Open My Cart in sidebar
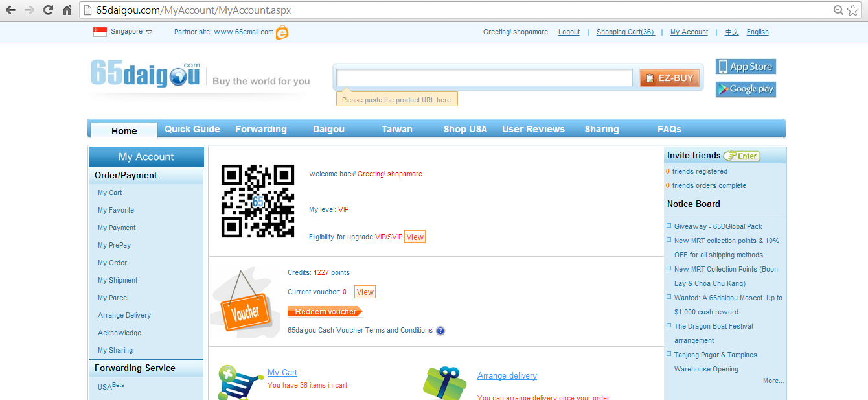 pyautogui.click(x=109, y=193)
